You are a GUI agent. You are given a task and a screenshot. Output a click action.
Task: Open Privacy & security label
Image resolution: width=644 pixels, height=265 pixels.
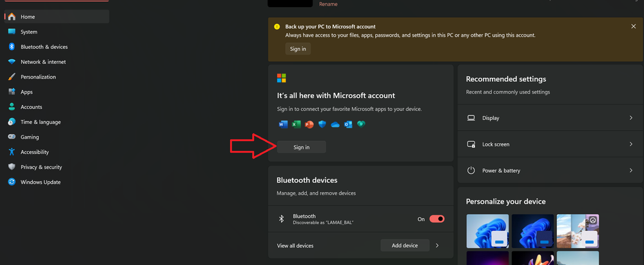(41, 167)
